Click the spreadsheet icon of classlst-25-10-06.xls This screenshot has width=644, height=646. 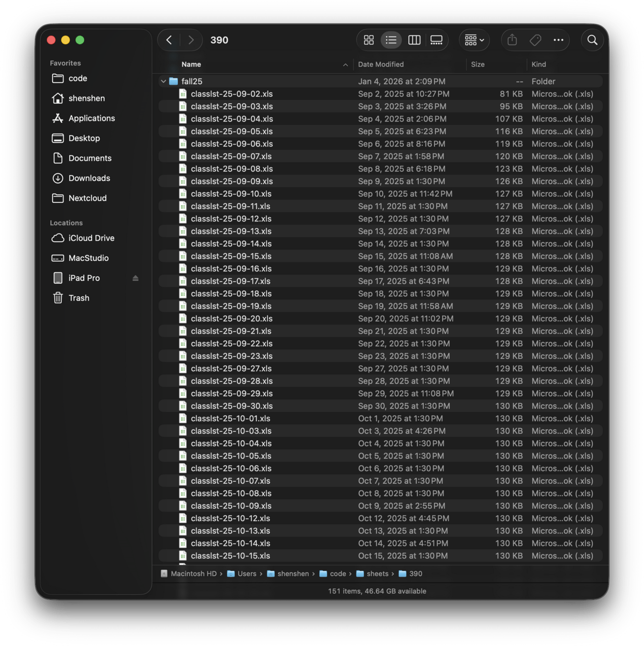183,468
